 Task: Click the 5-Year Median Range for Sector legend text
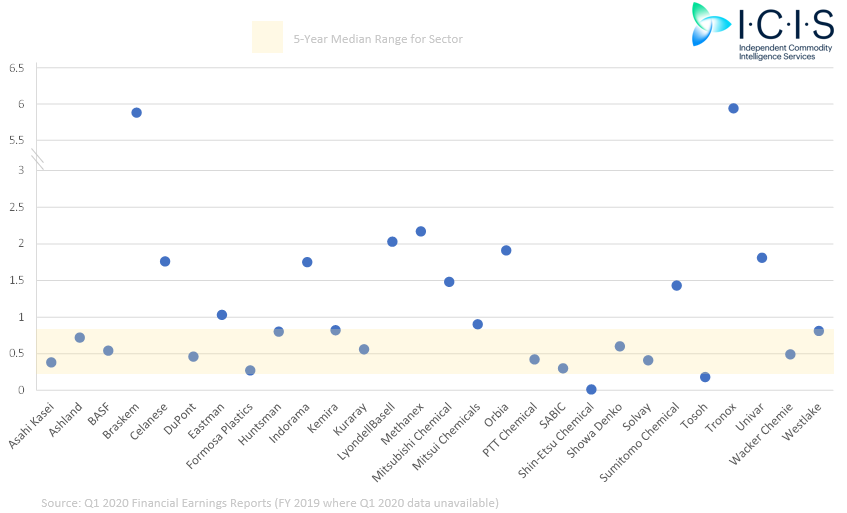378,39
